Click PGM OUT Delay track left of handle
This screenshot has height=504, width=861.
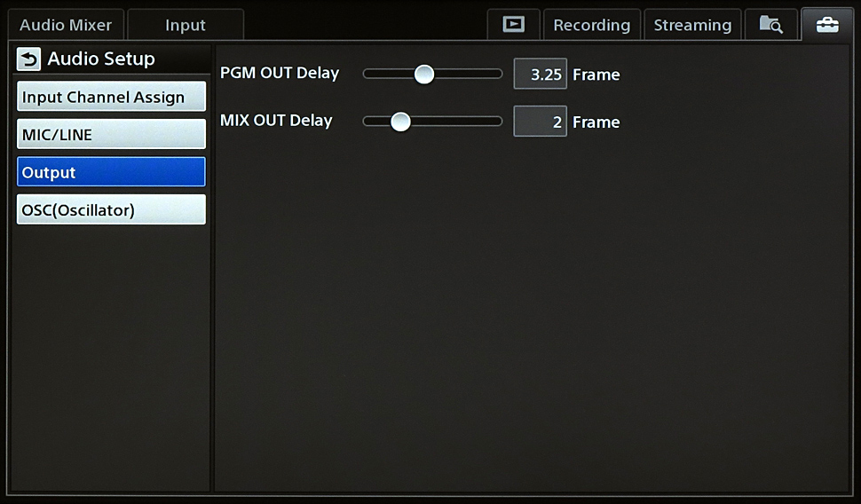388,75
